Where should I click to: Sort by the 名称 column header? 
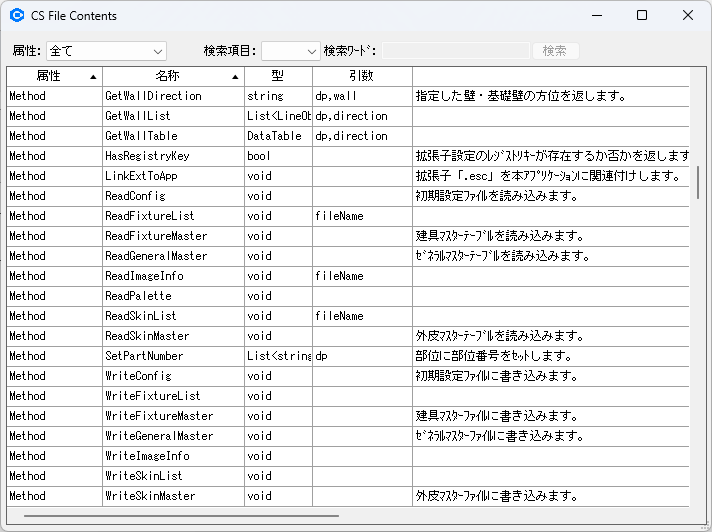pos(173,76)
